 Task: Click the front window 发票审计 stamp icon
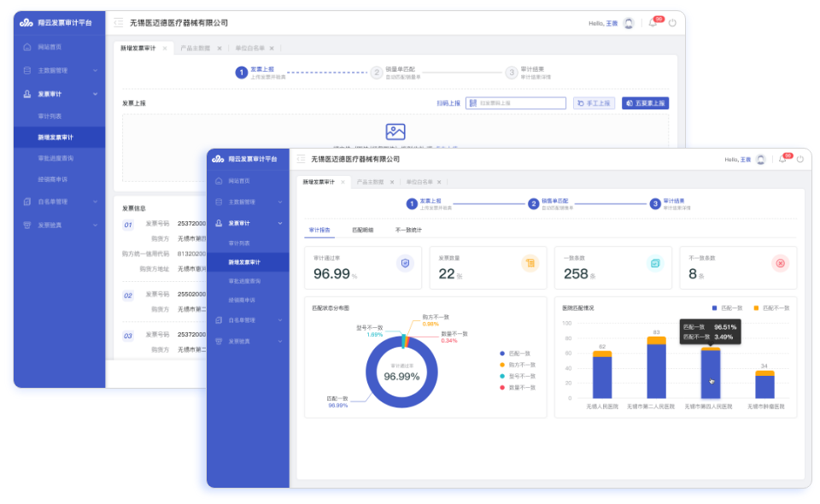pyautogui.click(x=219, y=223)
